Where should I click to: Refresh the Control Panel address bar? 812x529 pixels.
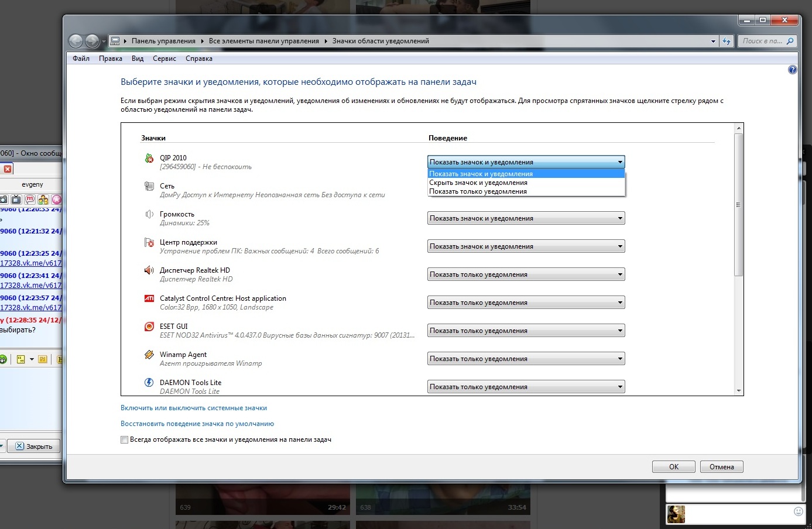point(727,41)
